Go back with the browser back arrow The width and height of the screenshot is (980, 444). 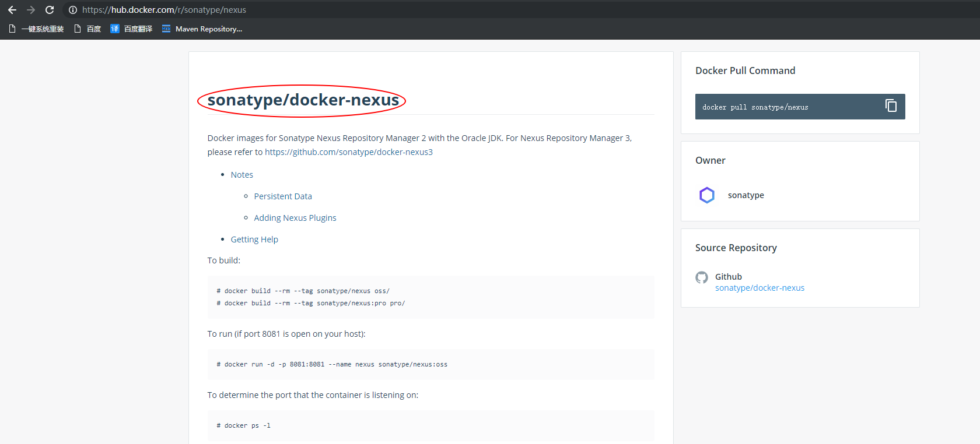[12, 10]
